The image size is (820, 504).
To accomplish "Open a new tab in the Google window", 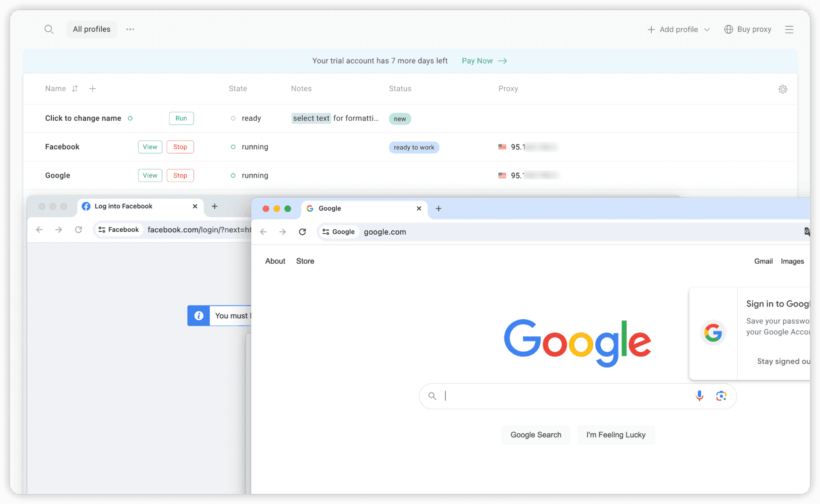I will 438,209.
